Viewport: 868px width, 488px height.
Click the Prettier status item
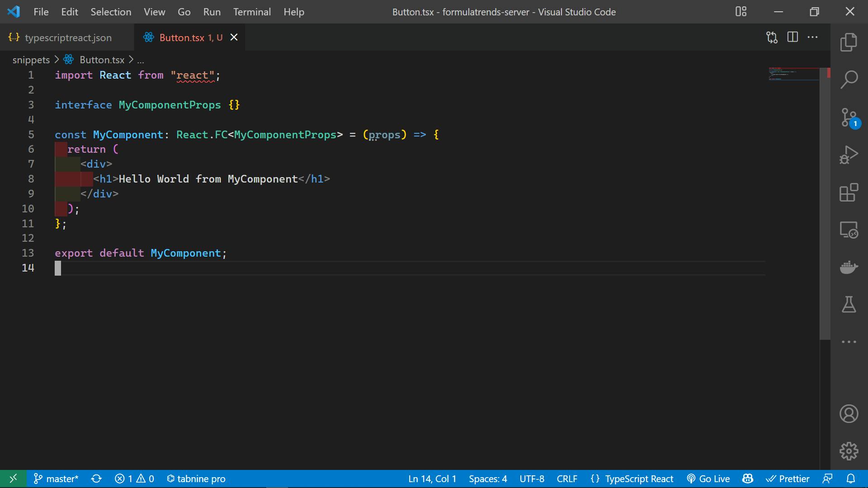pyautogui.click(x=787, y=479)
